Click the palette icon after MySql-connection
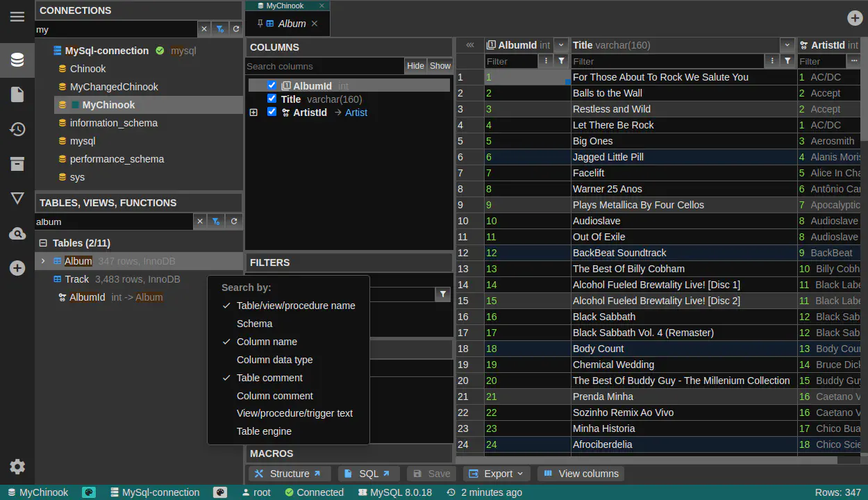The width and height of the screenshot is (868, 500). [x=220, y=492]
